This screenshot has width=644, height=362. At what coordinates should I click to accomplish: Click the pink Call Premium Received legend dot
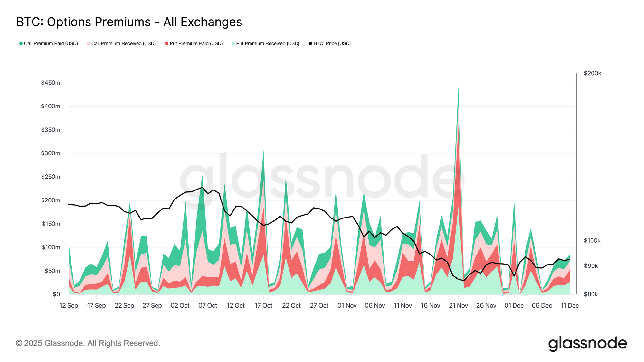[x=88, y=43]
